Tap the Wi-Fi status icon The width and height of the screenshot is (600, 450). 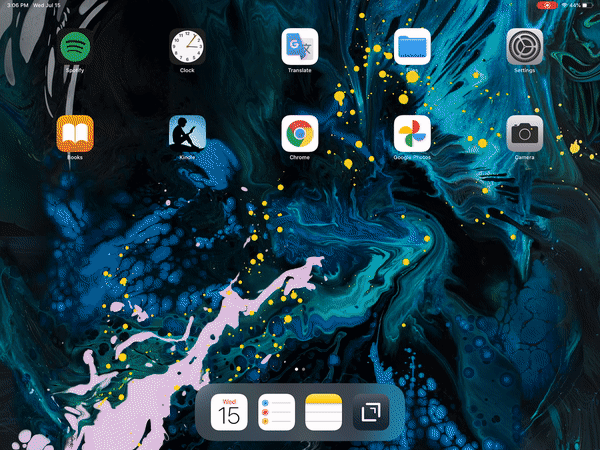pos(565,6)
